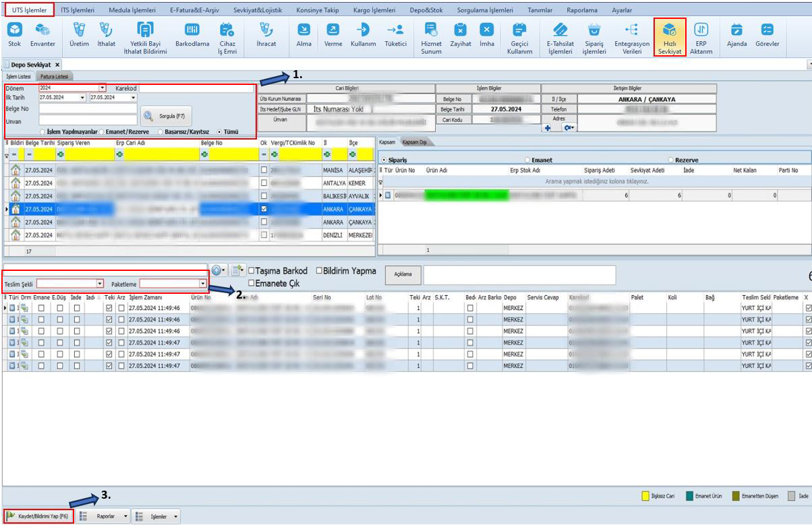Enable the Taşıma Barkod checkbox

click(x=251, y=271)
